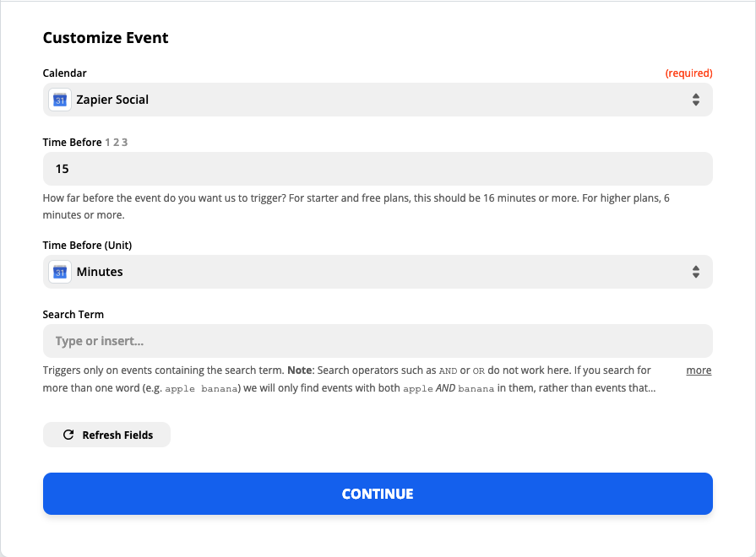Expand the Minutes unit selector arrows
This screenshot has height=557, width=756.
pos(696,272)
